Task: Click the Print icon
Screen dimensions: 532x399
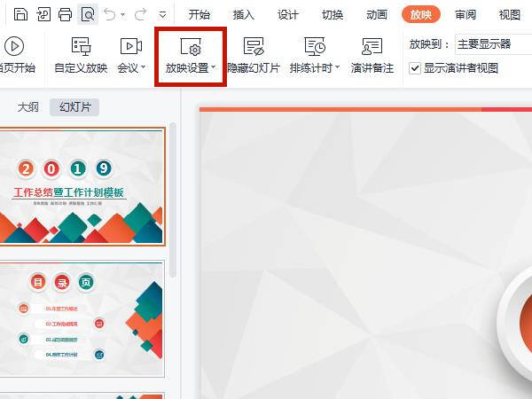Action: 65,14
